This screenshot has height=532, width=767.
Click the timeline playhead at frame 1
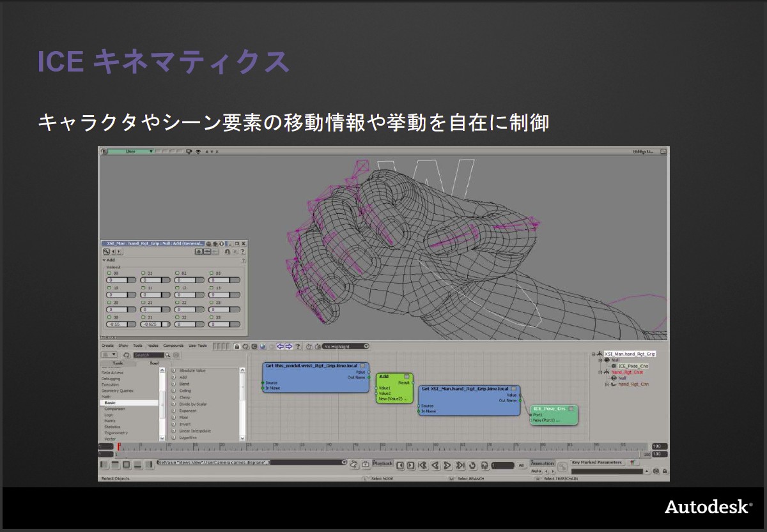click(119, 446)
